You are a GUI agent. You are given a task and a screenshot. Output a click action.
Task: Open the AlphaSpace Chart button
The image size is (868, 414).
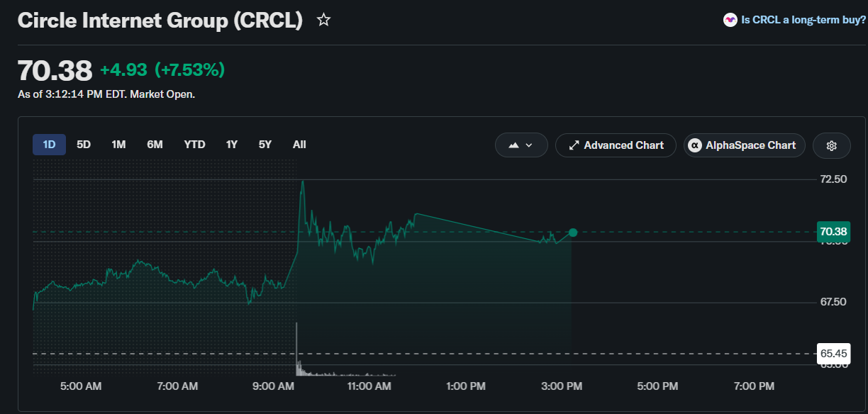click(745, 145)
